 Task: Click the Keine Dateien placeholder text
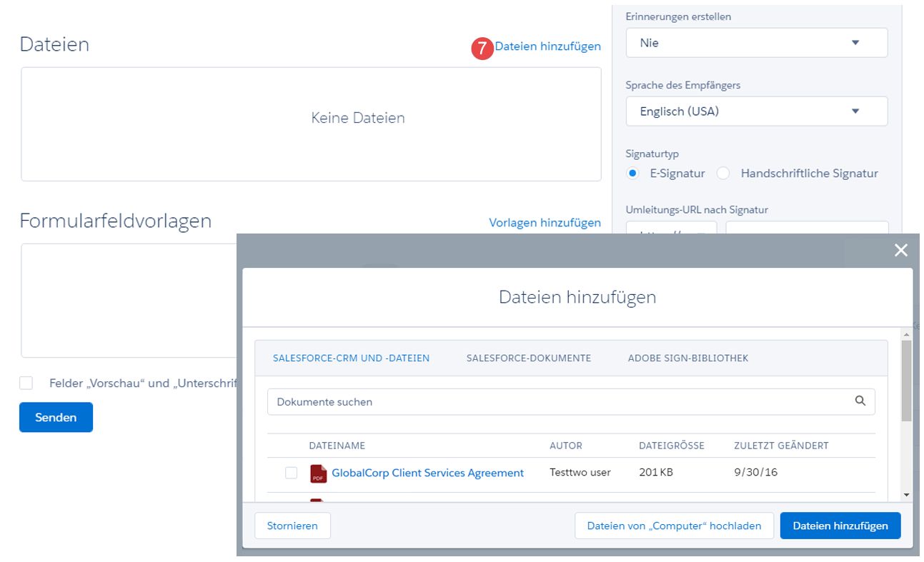358,119
